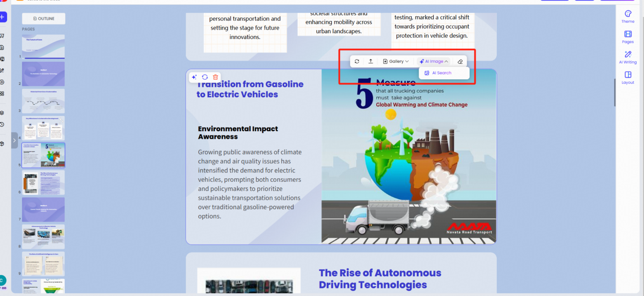Collapse the AI Image dropdown
644x296 pixels.
click(433, 61)
